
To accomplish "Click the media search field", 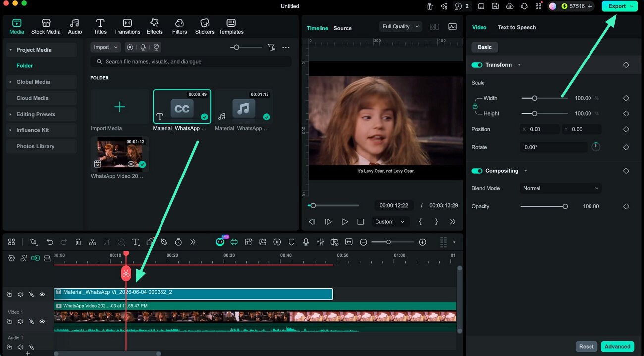I will [x=191, y=62].
